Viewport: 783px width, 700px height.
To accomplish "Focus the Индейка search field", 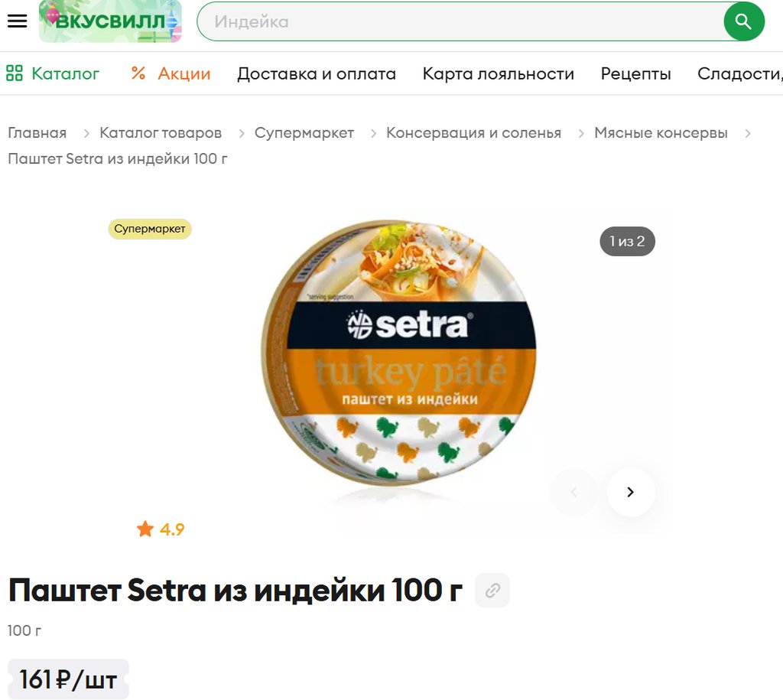I will tap(460, 21).
